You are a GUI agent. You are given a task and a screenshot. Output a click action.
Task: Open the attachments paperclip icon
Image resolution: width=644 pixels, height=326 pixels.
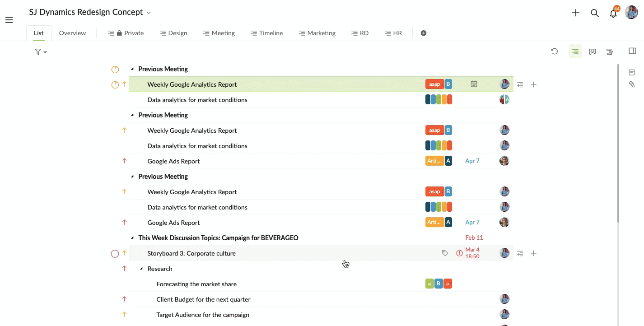pos(632,84)
